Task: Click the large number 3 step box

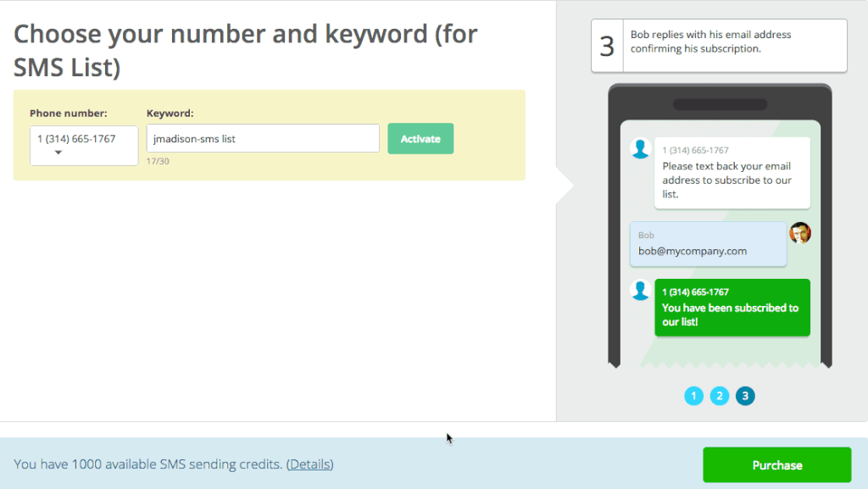Action: (x=607, y=46)
